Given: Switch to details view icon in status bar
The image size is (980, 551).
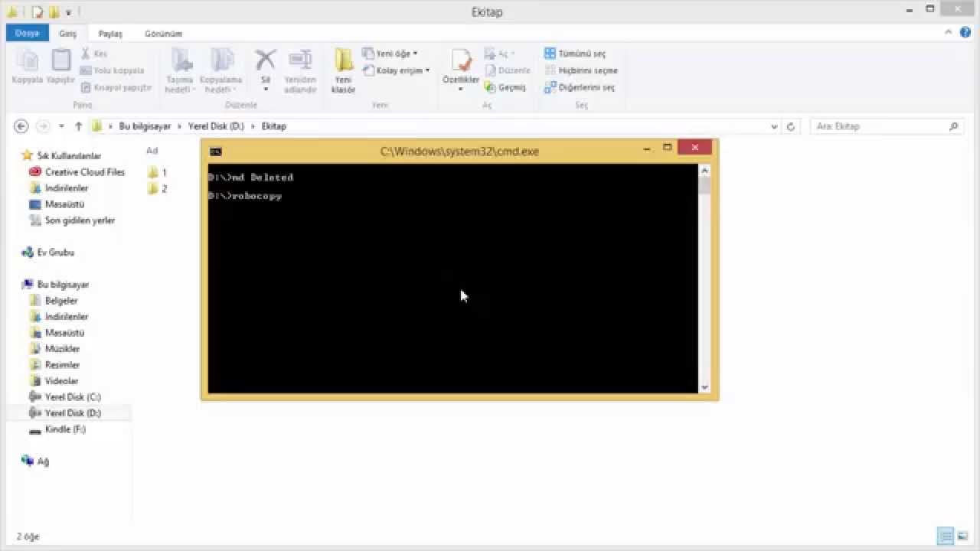Looking at the screenshot, I should (x=946, y=536).
